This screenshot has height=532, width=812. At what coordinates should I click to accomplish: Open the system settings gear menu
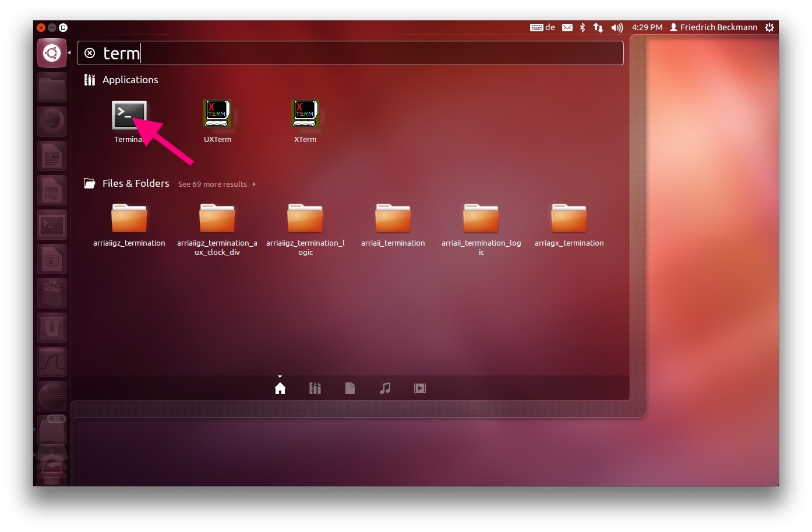(769, 27)
